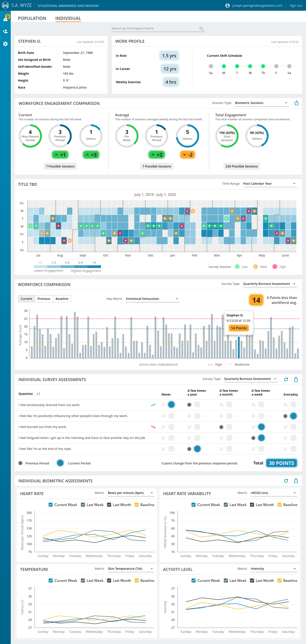Click the search magnifier icon

click(201, 29)
